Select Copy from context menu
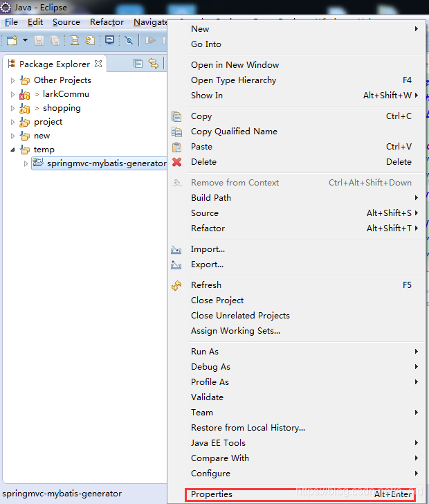The height and width of the screenshot is (504, 429). [306, 116]
